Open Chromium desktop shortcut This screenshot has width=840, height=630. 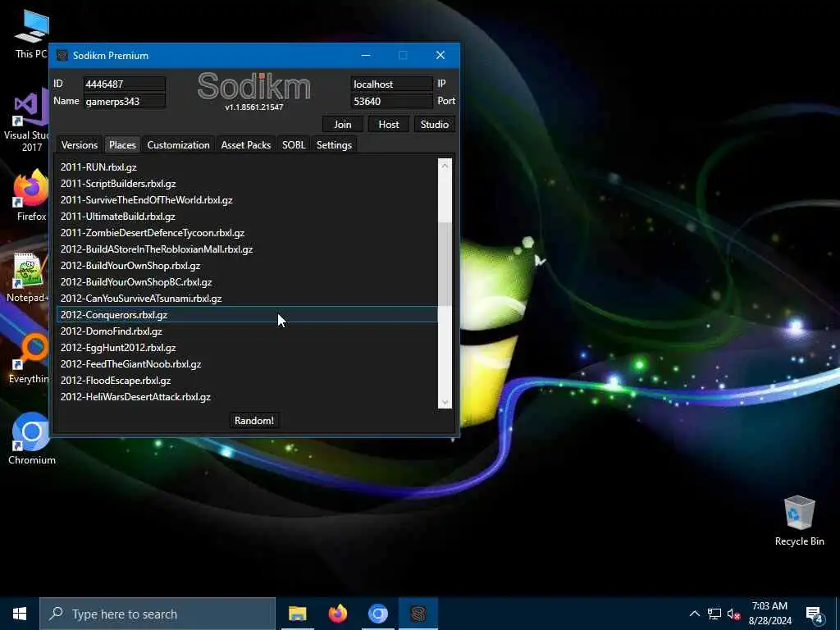(x=31, y=440)
